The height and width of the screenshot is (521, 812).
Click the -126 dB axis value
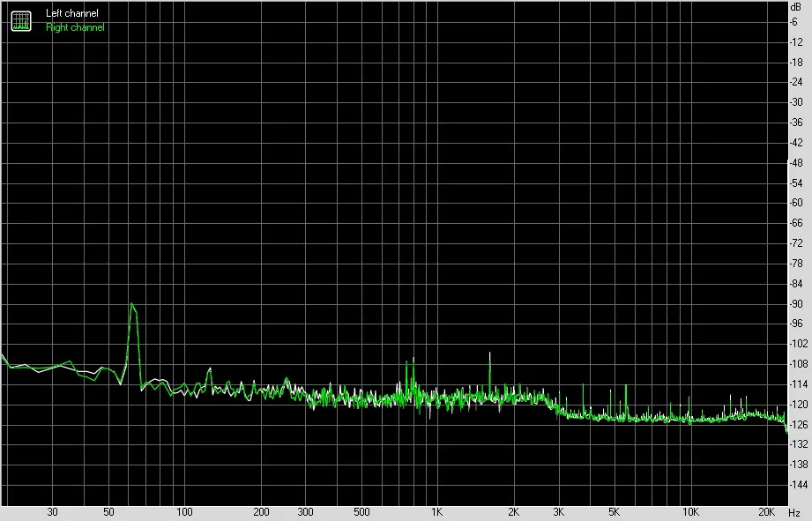click(798, 424)
